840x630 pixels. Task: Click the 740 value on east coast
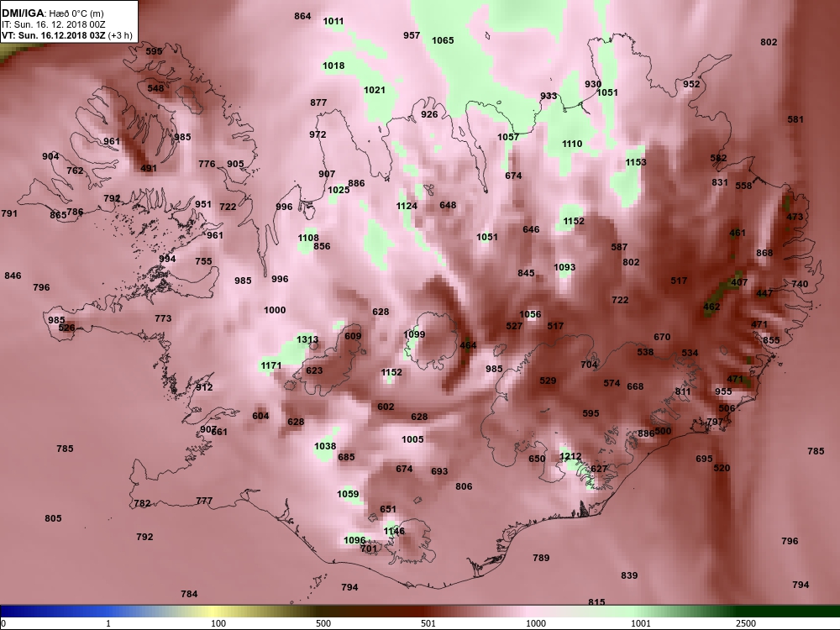tap(800, 284)
